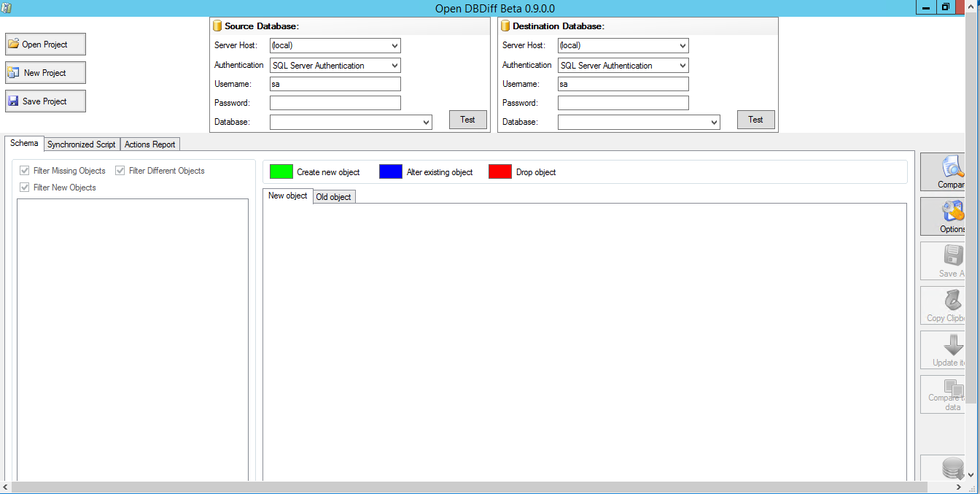The image size is (980, 494).
Task: Toggle Filter Missing Objects checkbox
Action: point(25,171)
